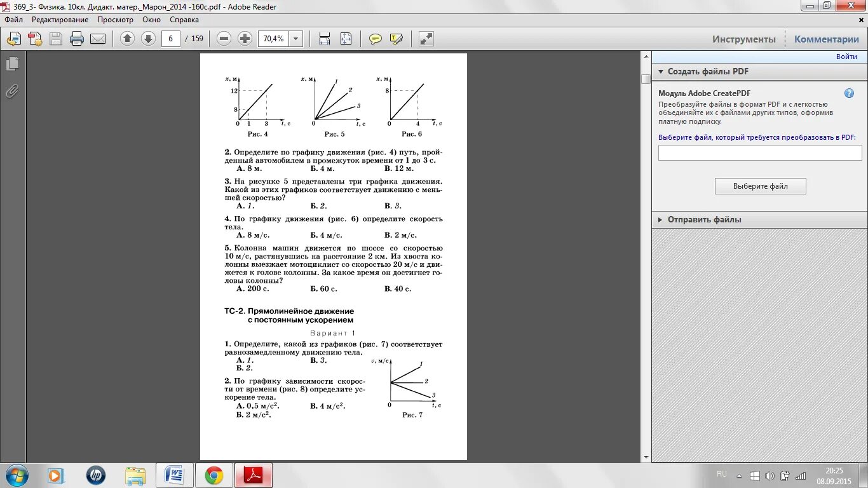Open the Windows Start menu orb
The image size is (868, 488).
(x=16, y=475)
